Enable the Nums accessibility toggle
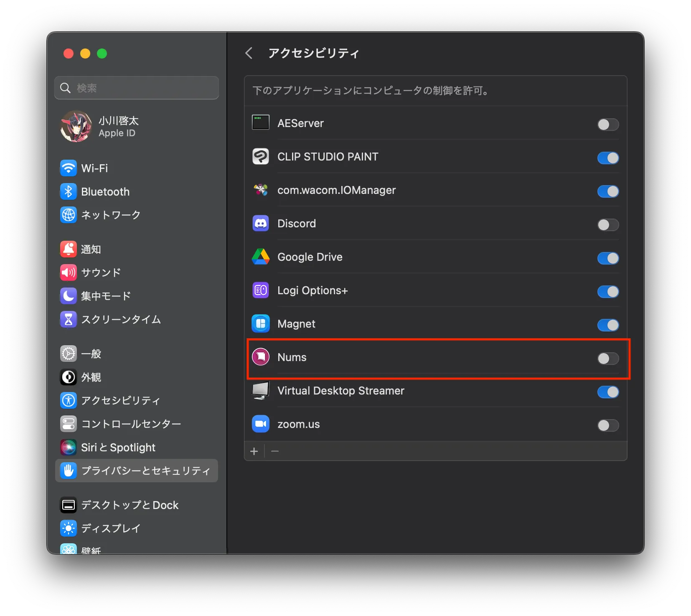Screen dimensions: 691x616 click(x=608, y=358)
